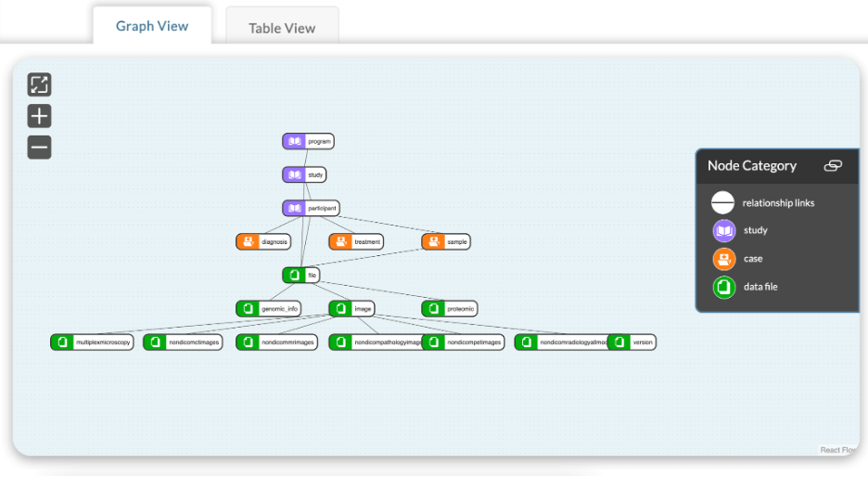Select the multiplexmicroscopy node

[x=92, y=342]
